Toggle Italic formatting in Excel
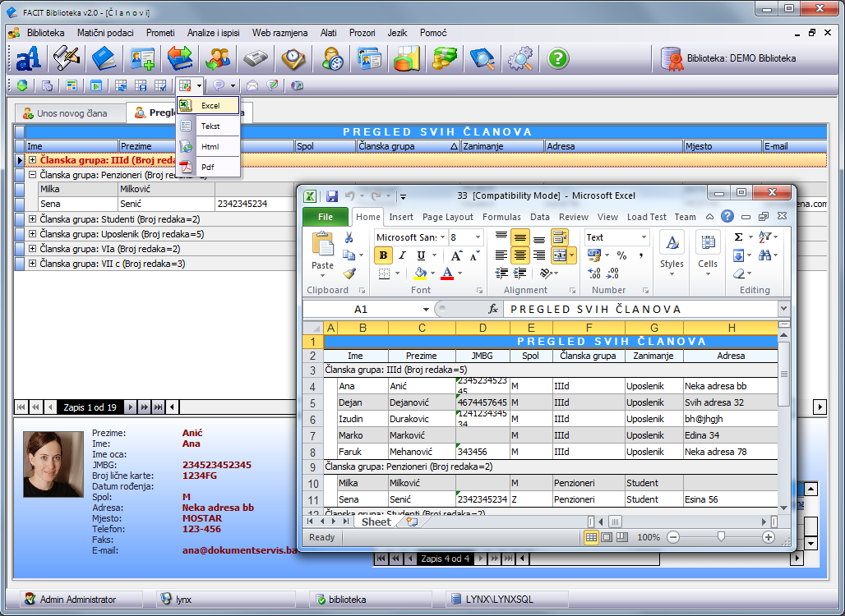Screen dimensions: 845x616 [400, 255]
